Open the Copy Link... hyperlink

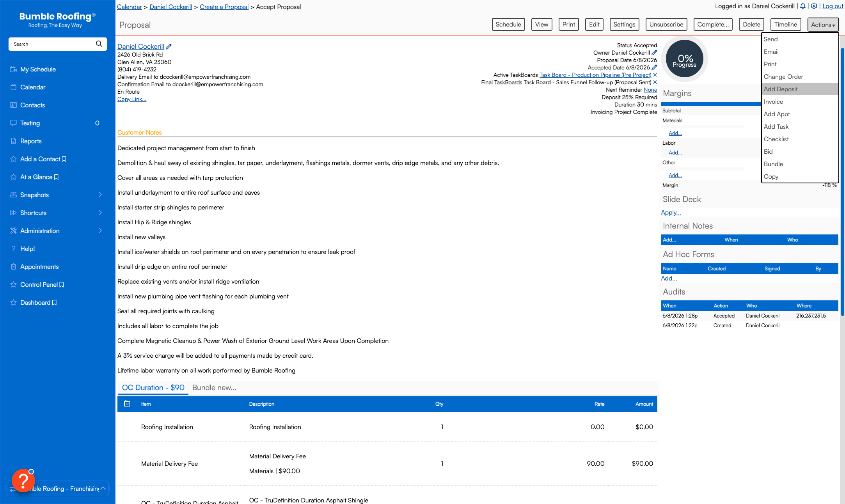(132, 99)
